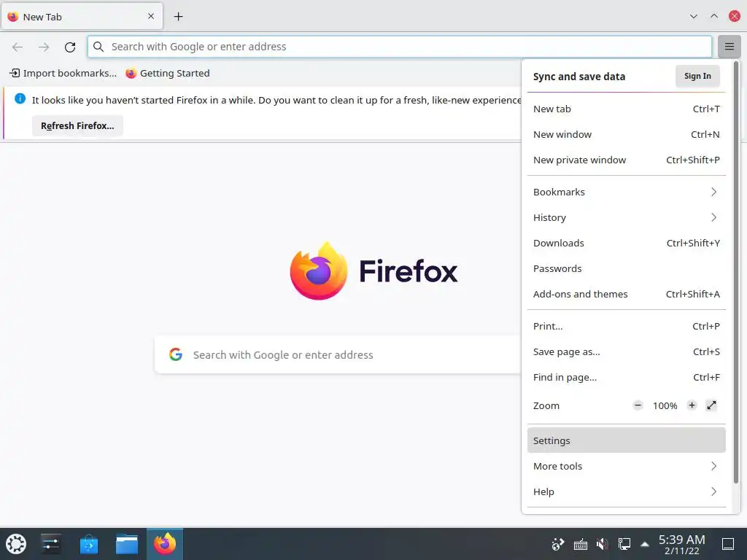Reload the current page
This screenshot has width=747, height=560.
70,47
